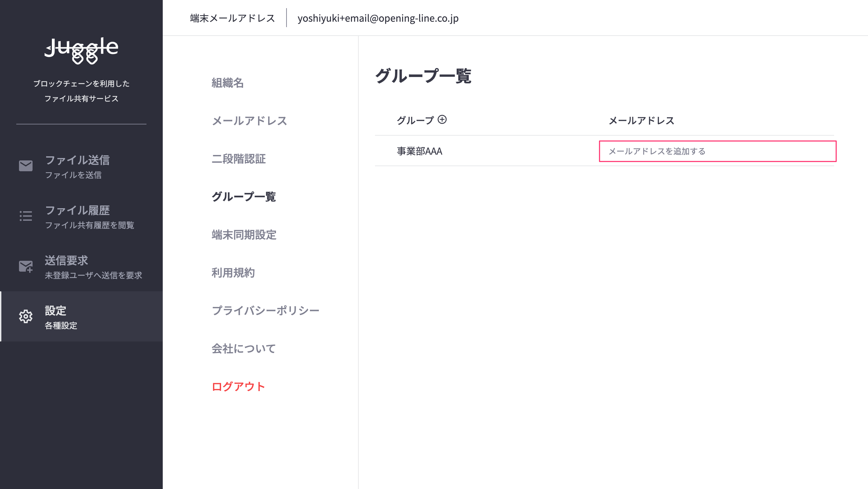Click the 送信要求 envelope-plus icon
Screen dimensions: 868x489
(26, 267)
